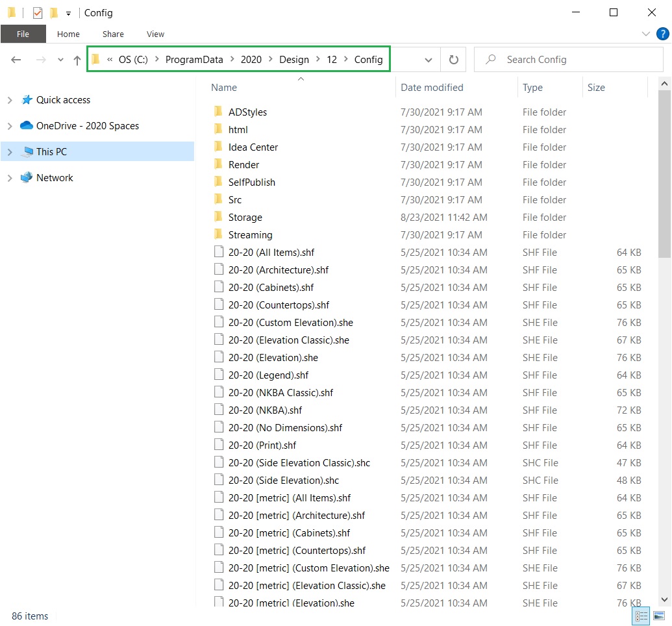Viewport: 672px width, 626px height.
Task: Open the File menu
Action: click(x=23, y=34)
